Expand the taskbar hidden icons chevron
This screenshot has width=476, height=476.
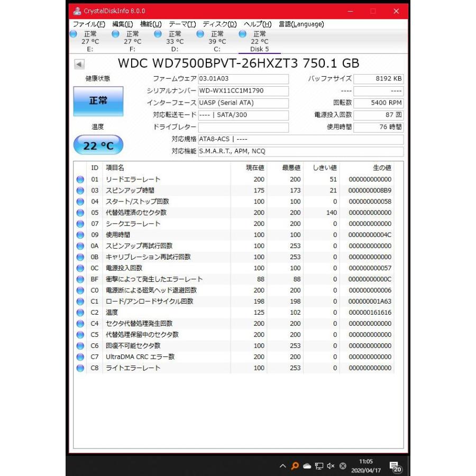click(283, 466)
